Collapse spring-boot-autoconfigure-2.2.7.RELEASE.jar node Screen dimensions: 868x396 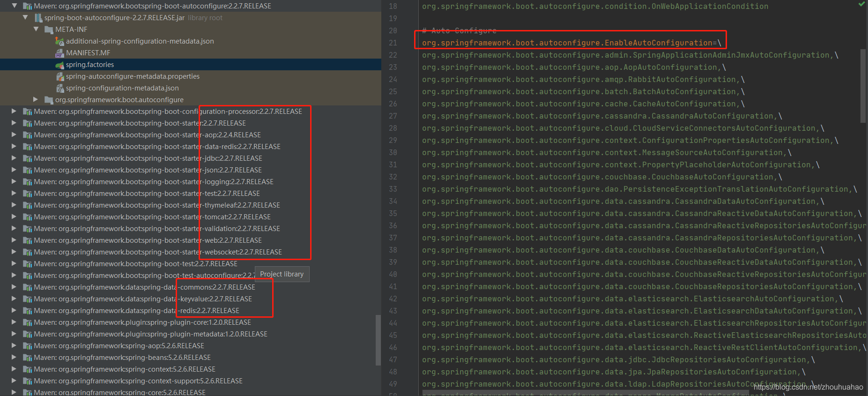tap(25, 18)
